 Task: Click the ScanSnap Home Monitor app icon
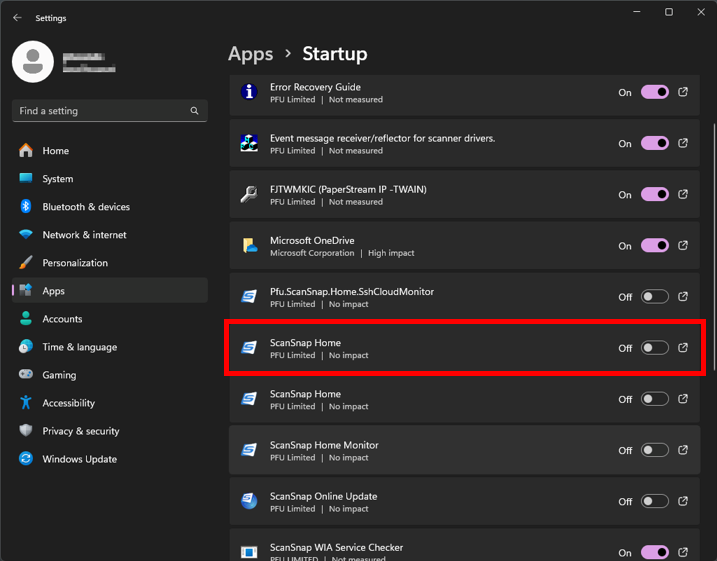[249, 450]
